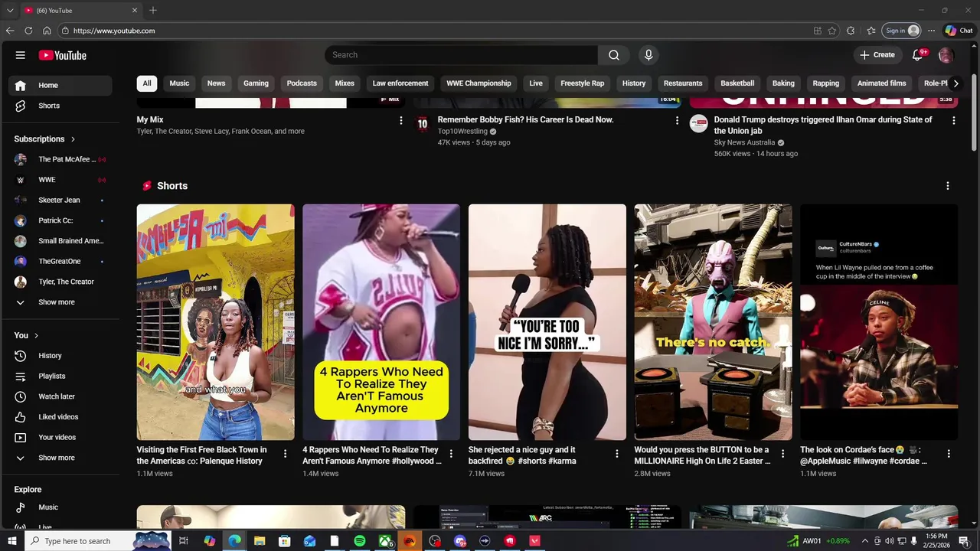Viewport: 980px width, 551px height.
Task: Start voice search with the microphone icon
Action: pyautogui.click(x=648, y=55)
